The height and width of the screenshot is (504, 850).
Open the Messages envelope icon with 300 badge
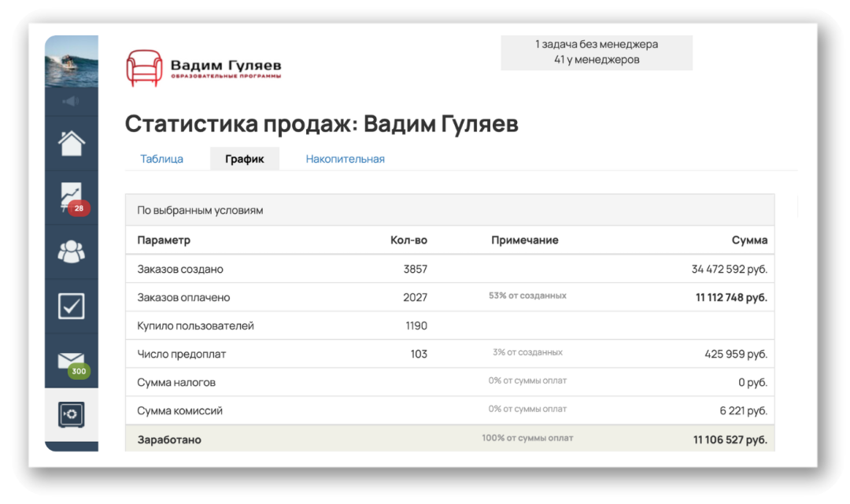click(72, 361)
